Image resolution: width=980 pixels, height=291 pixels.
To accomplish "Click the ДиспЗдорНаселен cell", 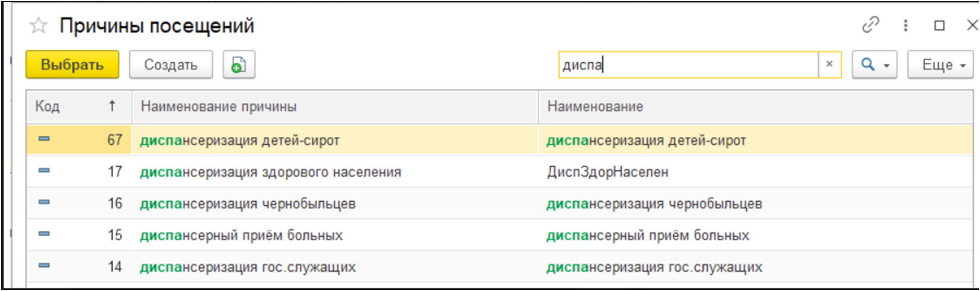I will click(x=607, y=171).
